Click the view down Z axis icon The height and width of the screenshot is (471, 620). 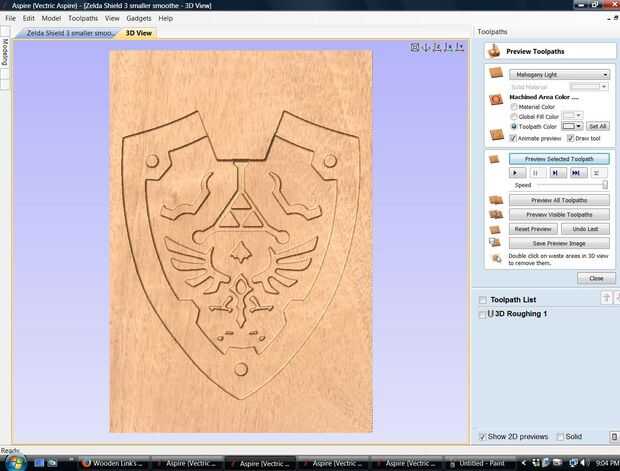tap(426, 47)
